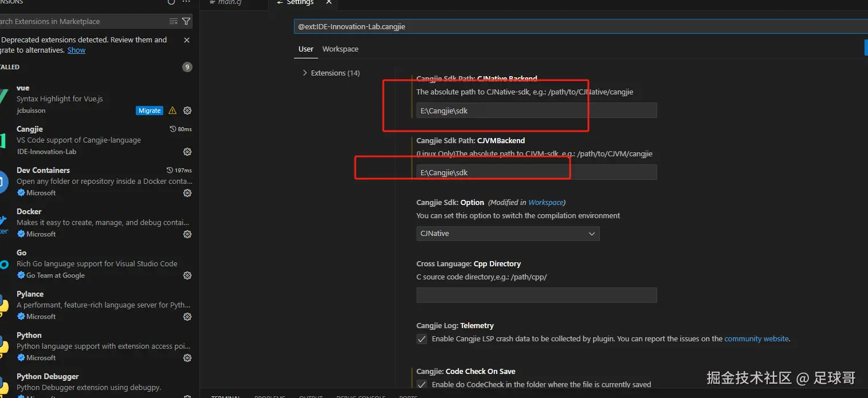Click the 'jcbuisson' publisher text
868x398 pixels.
(x=31, y=111)
